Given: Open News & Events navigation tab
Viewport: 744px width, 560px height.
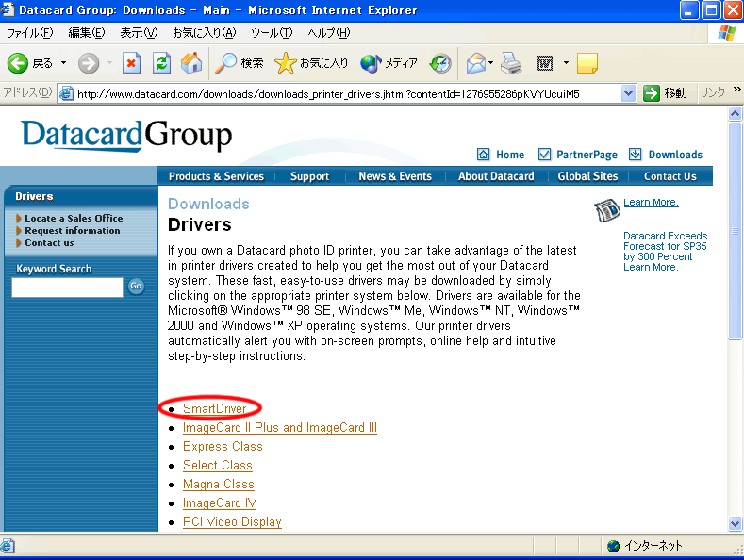Looking at the screenshot, I should click(x=395, y=176).
